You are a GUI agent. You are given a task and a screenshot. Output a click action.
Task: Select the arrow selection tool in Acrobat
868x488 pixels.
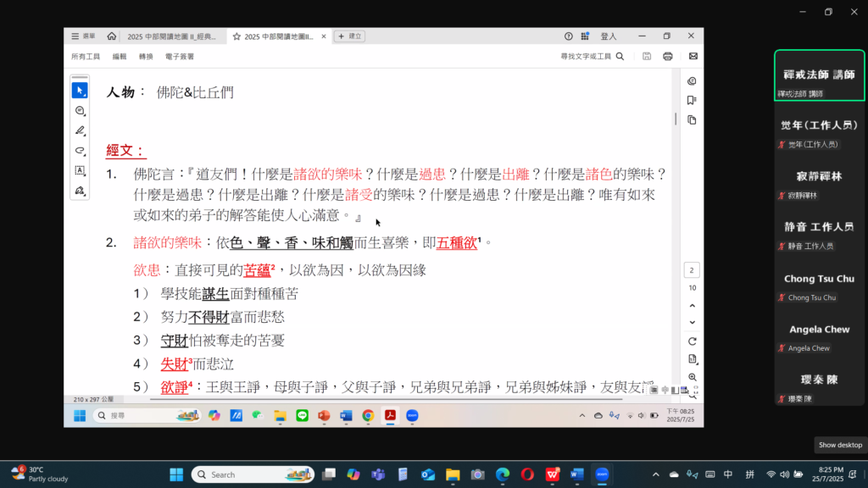pyautogui.click(x=80, y=91)
